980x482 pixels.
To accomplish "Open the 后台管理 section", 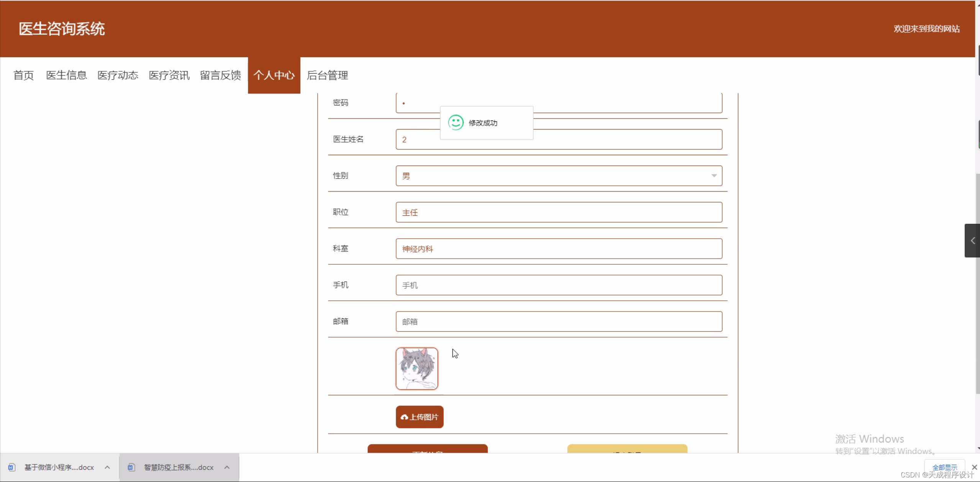I will (328, 75).
